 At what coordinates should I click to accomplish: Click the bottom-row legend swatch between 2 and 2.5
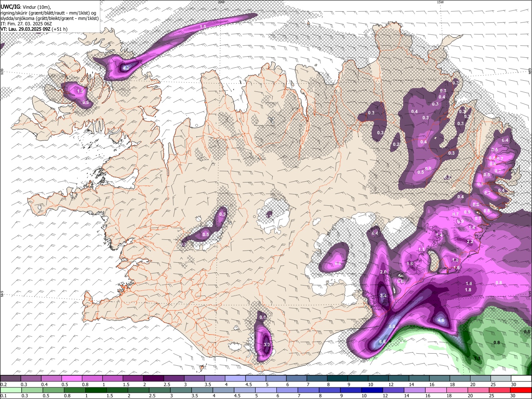(x=138, y=390)
